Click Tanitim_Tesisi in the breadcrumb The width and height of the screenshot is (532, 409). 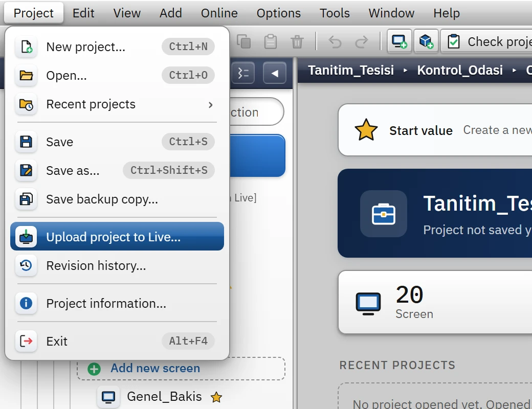click(351, 70)
